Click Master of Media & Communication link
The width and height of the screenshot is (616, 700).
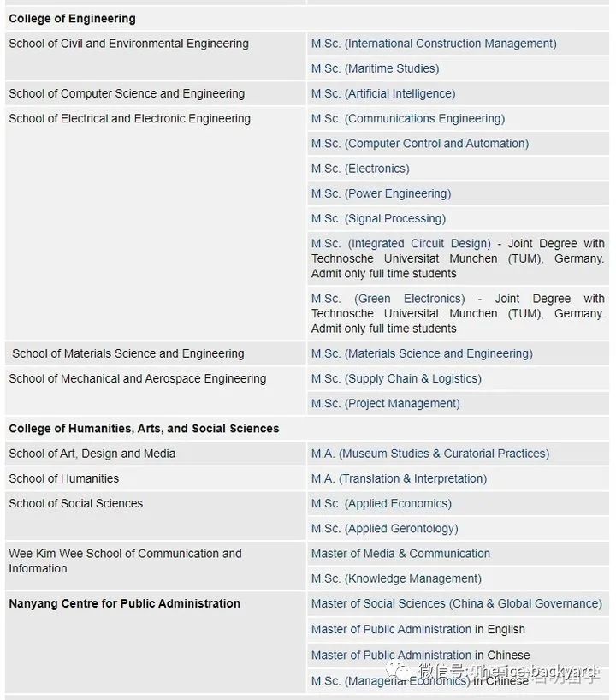point(400,554)
